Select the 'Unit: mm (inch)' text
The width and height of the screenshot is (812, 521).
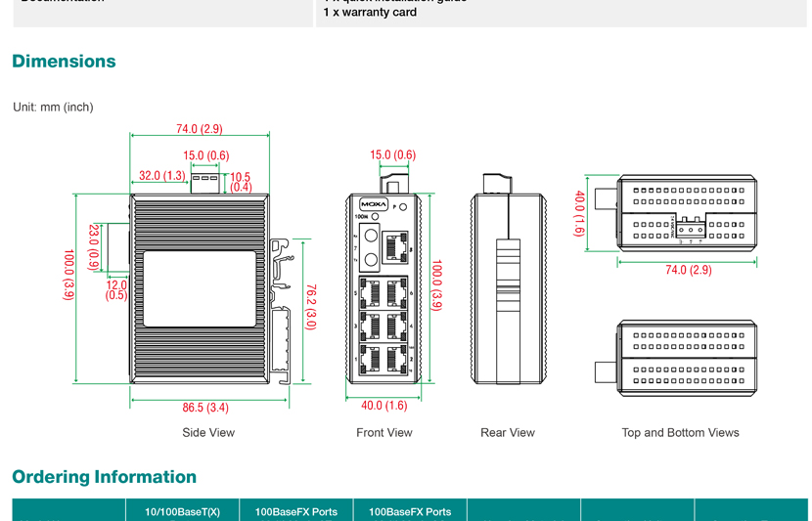(x=54, y=108)
